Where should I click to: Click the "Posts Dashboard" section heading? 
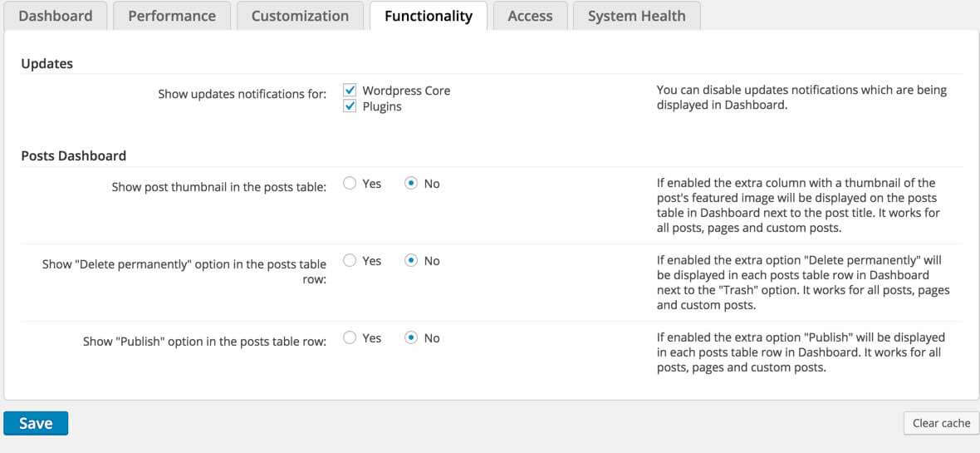74,155
